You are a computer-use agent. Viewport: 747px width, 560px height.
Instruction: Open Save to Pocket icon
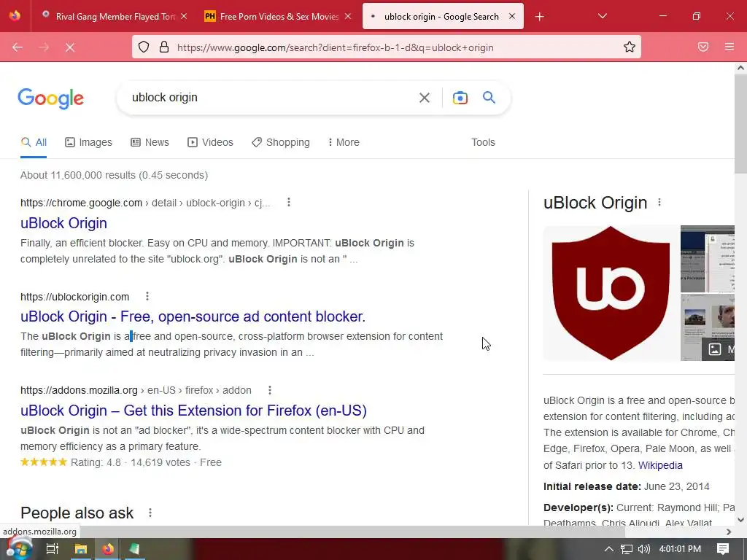click(703, 47)
